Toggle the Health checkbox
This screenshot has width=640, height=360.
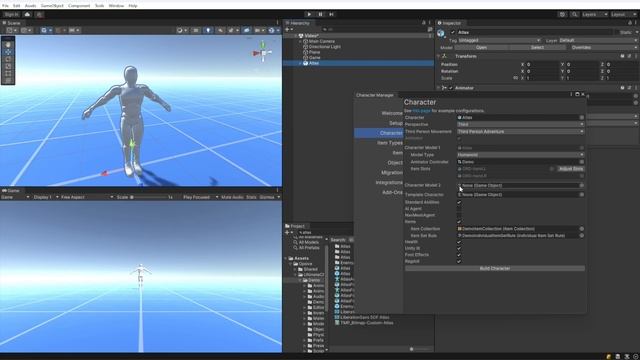pos(459,242)
